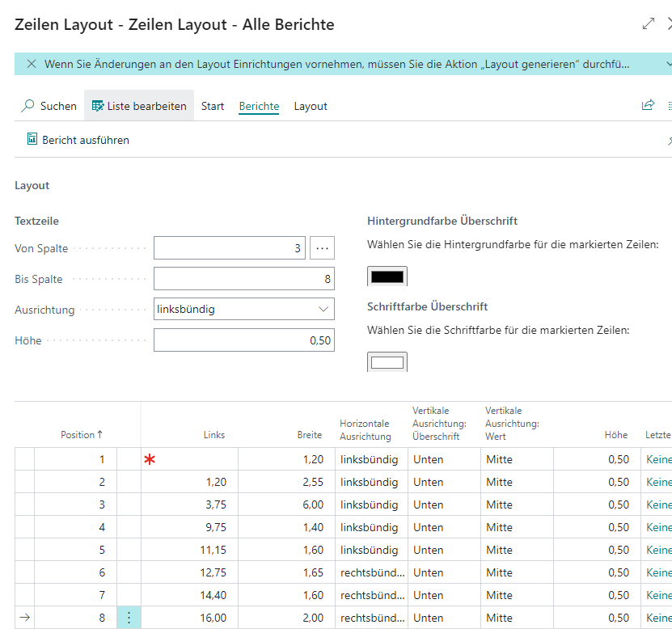Select the Berichte tab

coord(259,106)
